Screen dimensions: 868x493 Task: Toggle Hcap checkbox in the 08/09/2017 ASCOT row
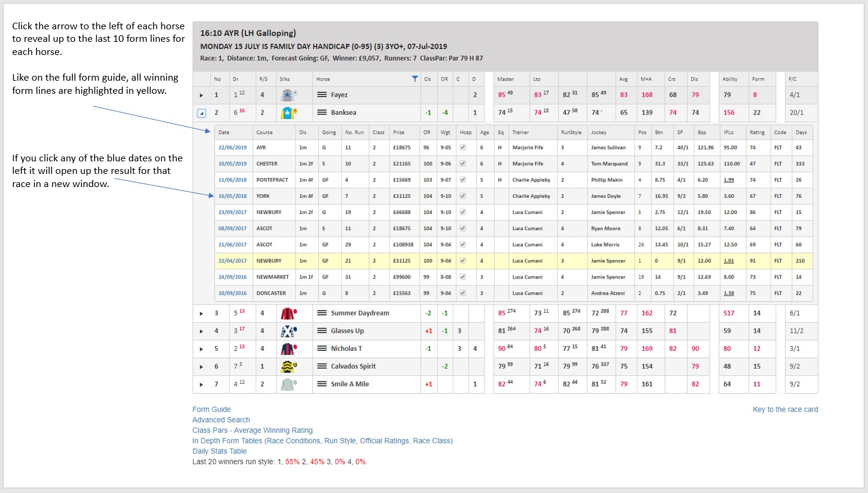tap(462, 228)
